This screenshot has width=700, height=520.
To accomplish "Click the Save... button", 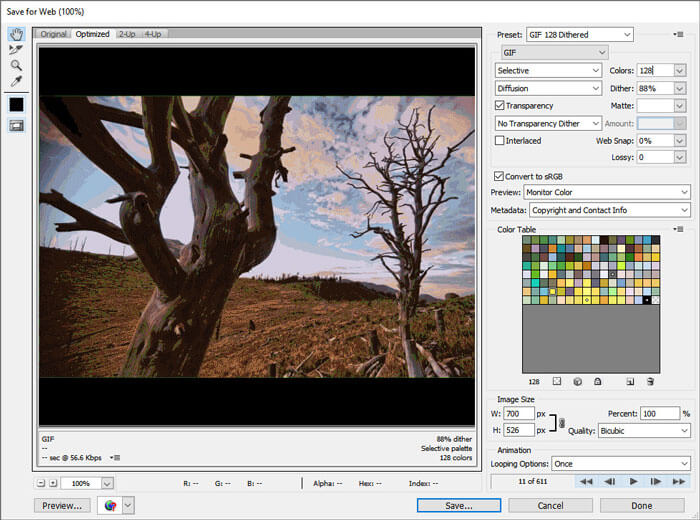I will pos(459,505).
